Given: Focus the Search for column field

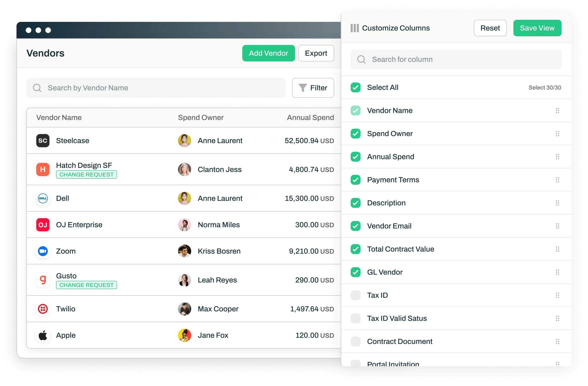Looking at the screenshot, I should click(x=456, y=59).
